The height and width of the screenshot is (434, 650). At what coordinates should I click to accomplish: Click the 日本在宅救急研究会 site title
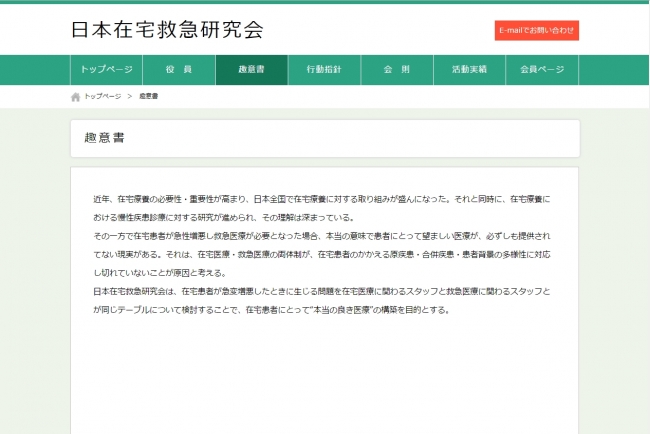click(x=167, y=30)
